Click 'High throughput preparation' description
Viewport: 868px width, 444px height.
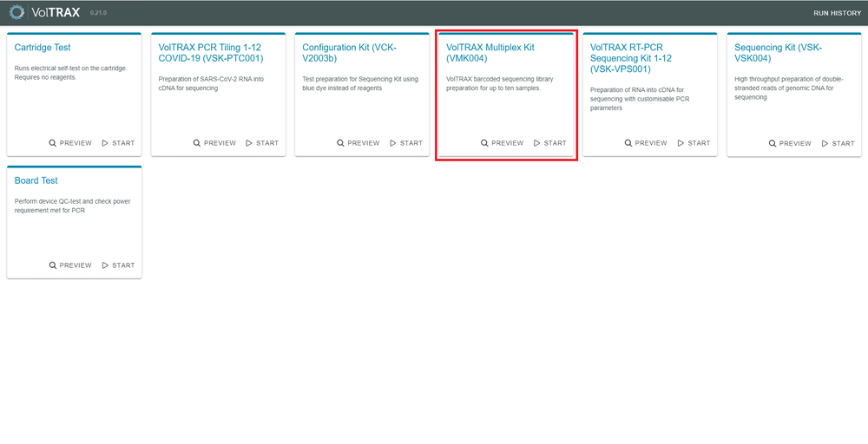tap(789, 88)
